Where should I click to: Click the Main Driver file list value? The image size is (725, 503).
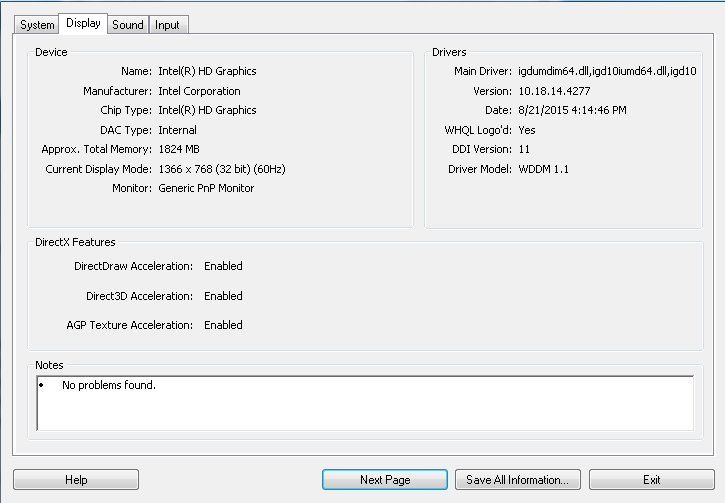pyautogui.click(x=607, y=71)
